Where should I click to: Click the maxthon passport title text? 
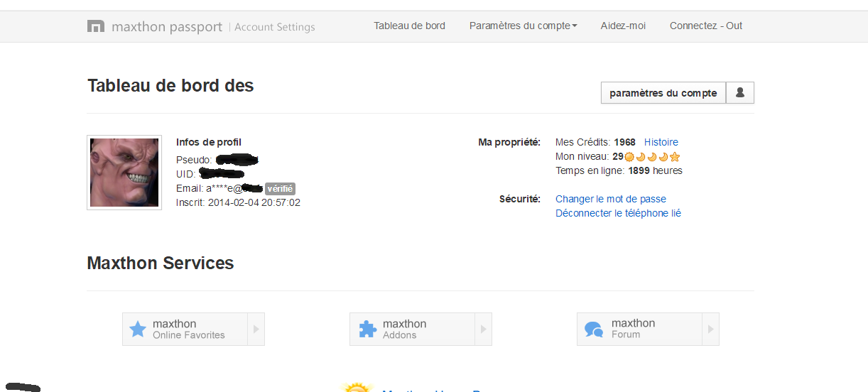tap(167, 27)
